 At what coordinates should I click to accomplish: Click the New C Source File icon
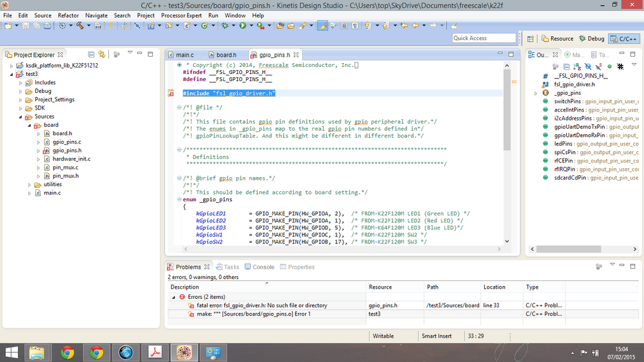(x=187, y=26)
